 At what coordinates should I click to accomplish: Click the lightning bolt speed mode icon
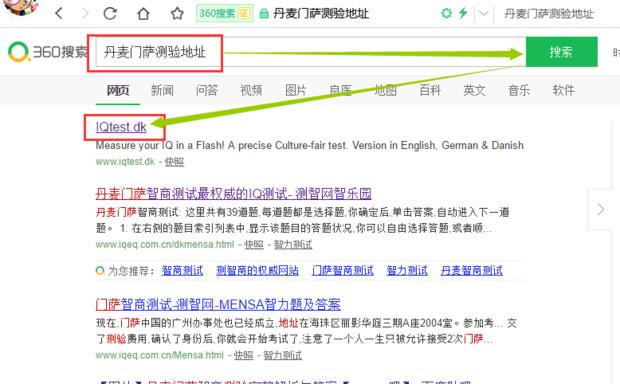click(x=463, y=13)
